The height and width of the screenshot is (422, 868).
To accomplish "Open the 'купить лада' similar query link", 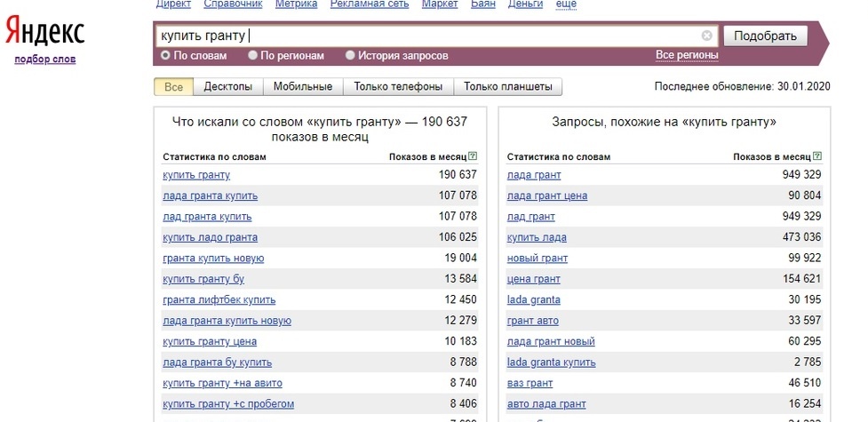I will [x=537, y=237].
